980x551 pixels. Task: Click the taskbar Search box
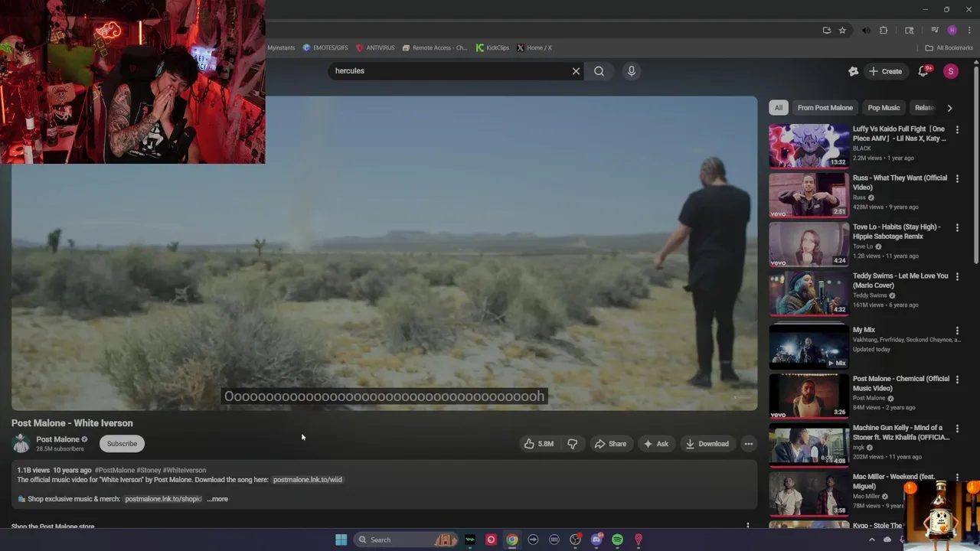[407, 540]
